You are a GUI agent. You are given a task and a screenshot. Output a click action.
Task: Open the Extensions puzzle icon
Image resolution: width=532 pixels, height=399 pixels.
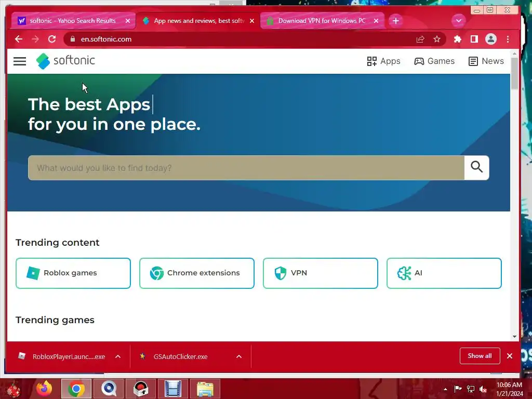point(458,39)
